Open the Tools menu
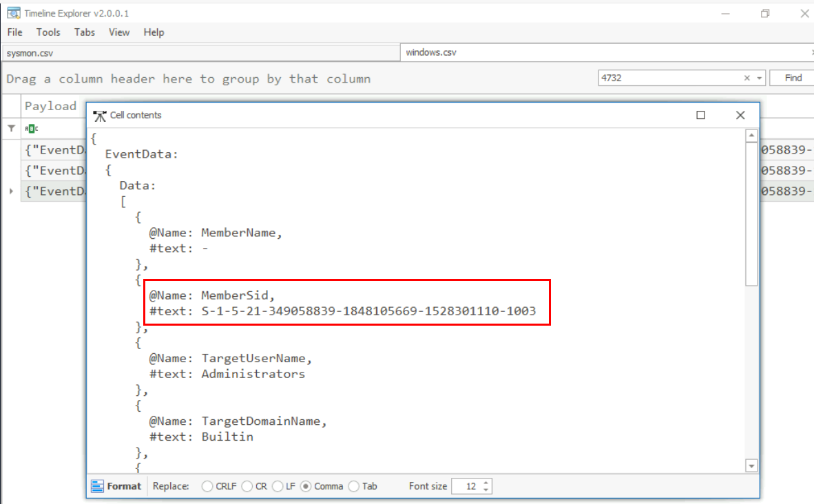 click(48, 32)
